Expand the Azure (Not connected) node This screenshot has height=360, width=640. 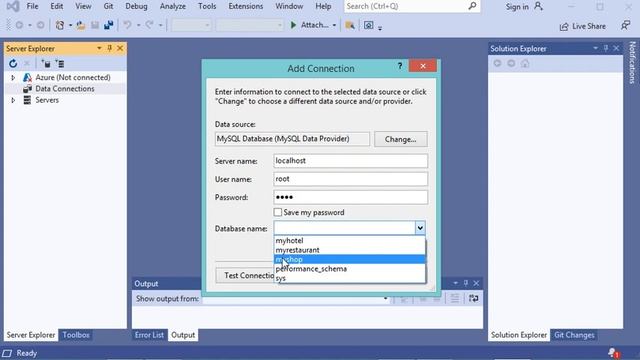coord(13,77)
